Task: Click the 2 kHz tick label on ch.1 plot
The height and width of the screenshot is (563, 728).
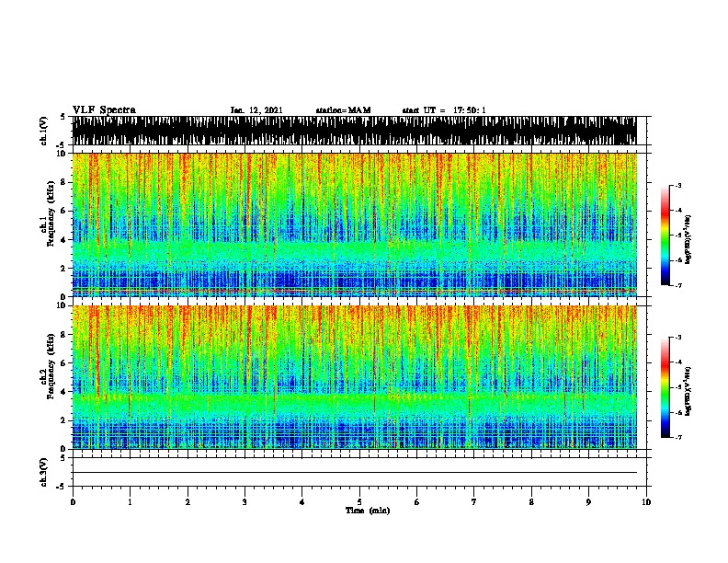Action: point(63,269)
